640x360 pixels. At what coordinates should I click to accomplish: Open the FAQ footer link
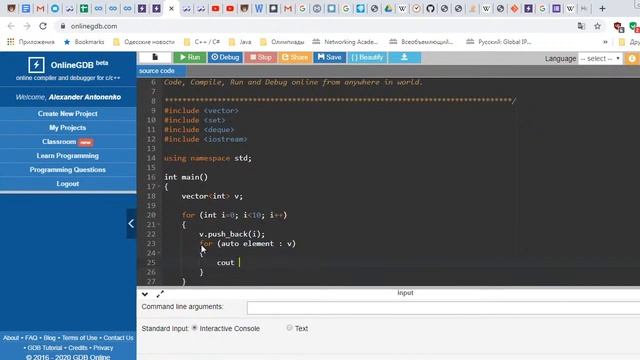coord(31,338)
